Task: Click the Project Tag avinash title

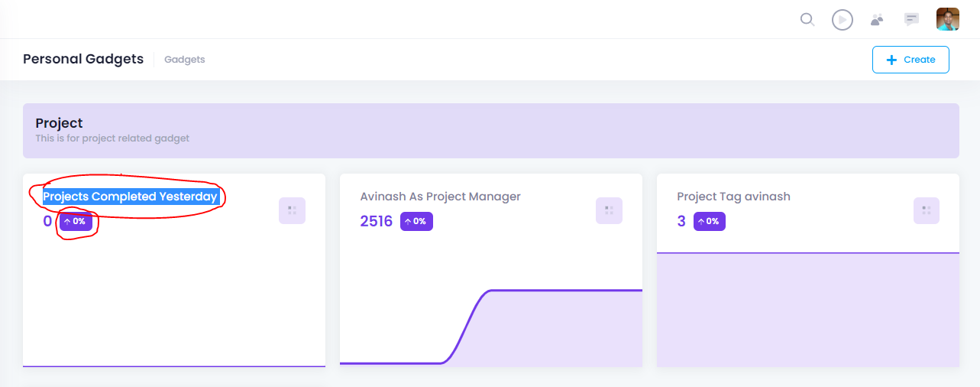Action: 733,197
